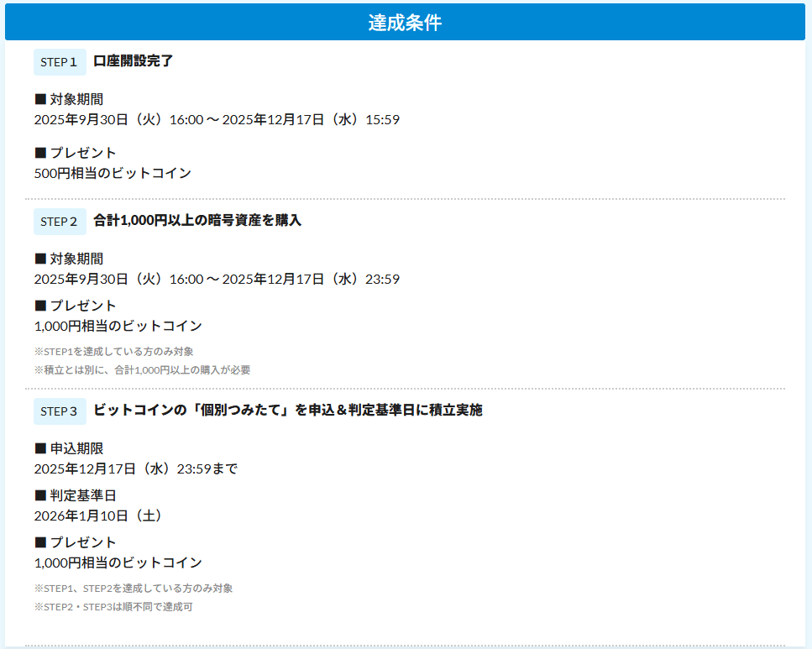Click the 達成条件 blue header banner
Viewport: 812px width, 649px height.
405,23
